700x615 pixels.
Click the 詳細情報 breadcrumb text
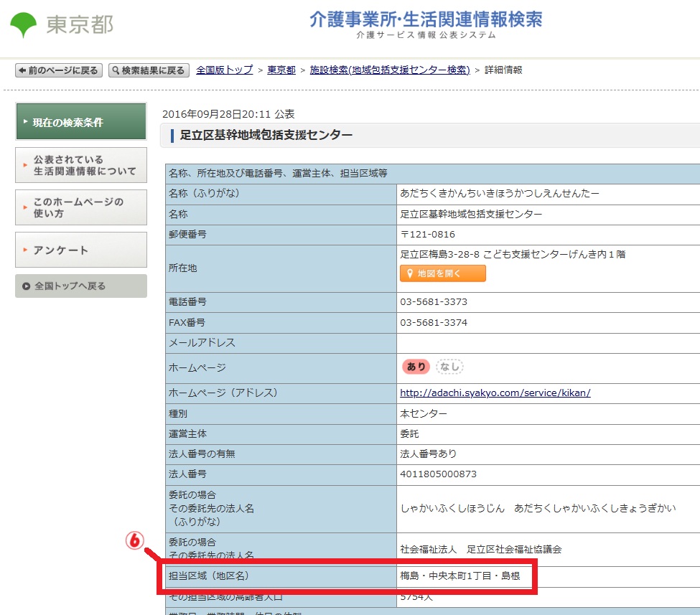click(x=503, y=70)
